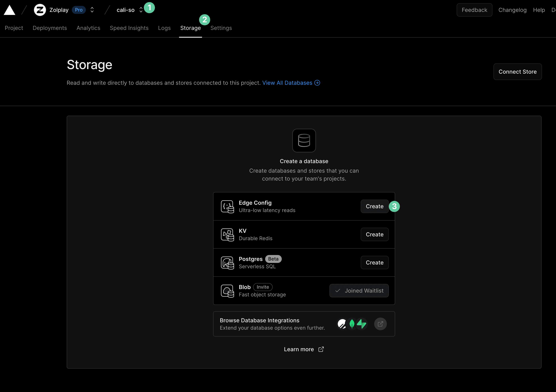This screenshot has height=392, width=556.
Task: Click the PlanetScale integration icon
Action: (x=342, y=324)
